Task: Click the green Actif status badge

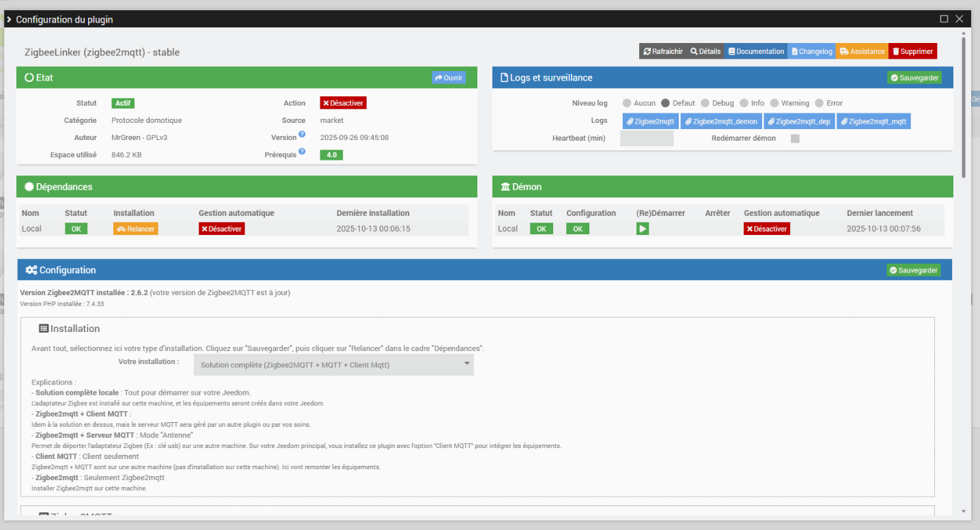Action: (x=123, y=103)
